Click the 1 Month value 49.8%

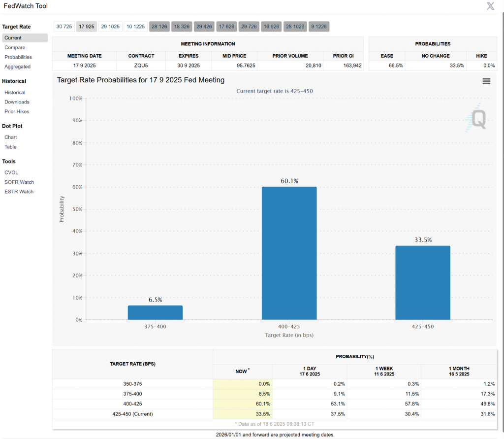click(x=487, y=404)
